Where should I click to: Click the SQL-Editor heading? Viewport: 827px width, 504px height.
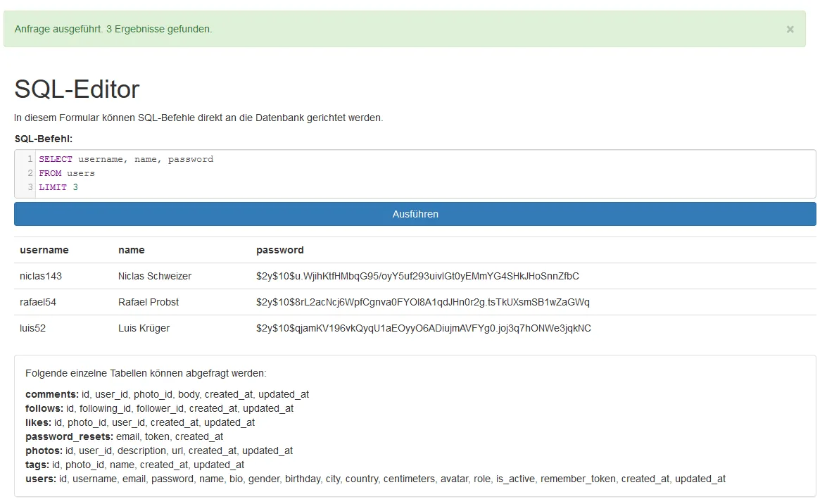click(77, 89)
